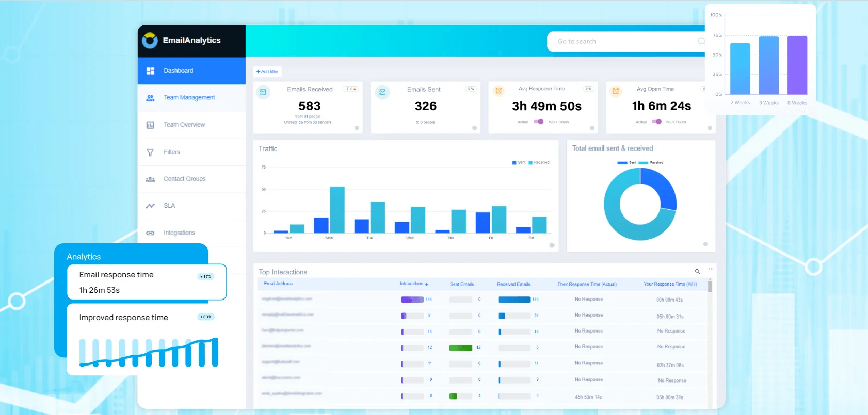Viewport: 868px width, 415px height.
Task: Click the Email response time card
Action: pos(147,282)
